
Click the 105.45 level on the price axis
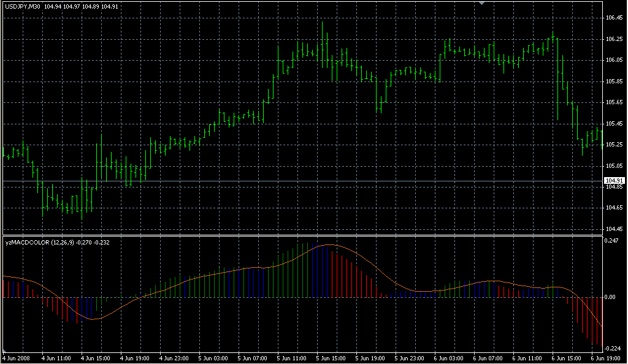pyautogui.click(x=614, y=124)
